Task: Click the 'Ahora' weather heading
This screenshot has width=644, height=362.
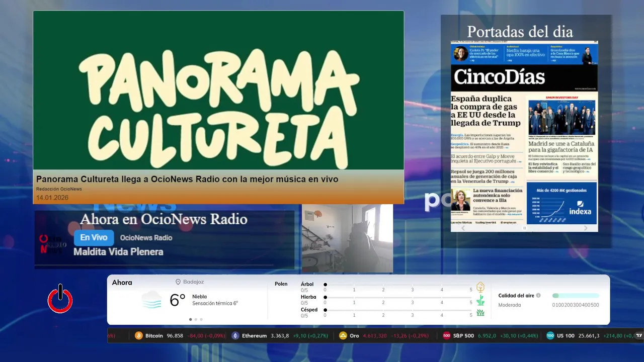Action: tap(122, 283)
